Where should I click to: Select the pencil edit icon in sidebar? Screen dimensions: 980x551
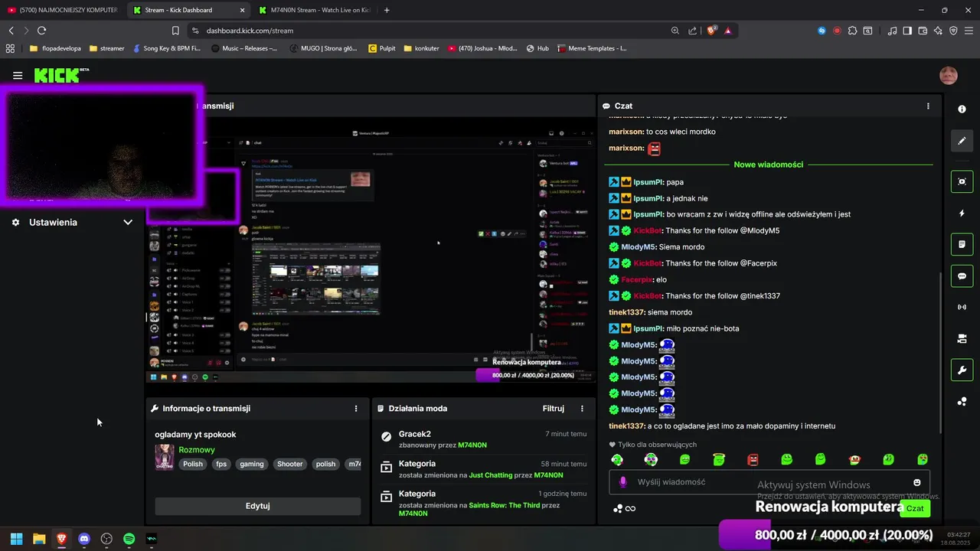point(962,141)
